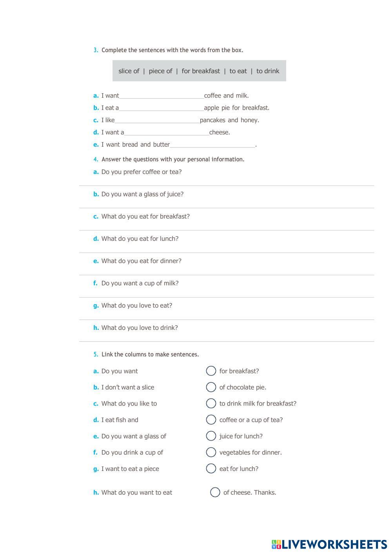Click answer line under 'What do you love to drink?'
Viewport: 392px width, 554px height.
227,338
